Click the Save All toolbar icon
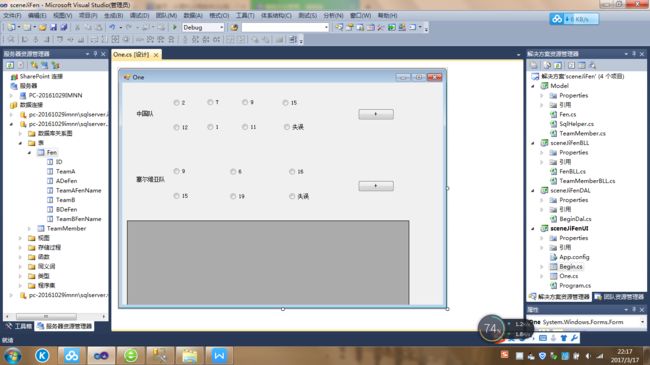 [63, 27]
